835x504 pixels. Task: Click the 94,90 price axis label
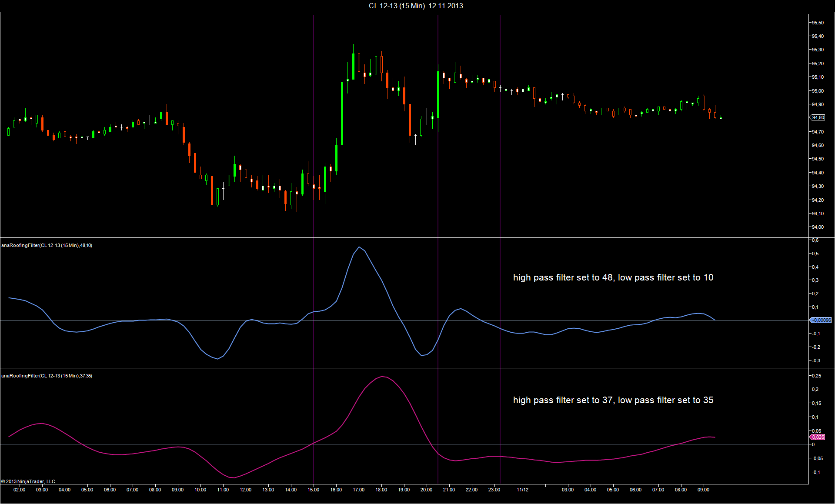pos(818,104)
